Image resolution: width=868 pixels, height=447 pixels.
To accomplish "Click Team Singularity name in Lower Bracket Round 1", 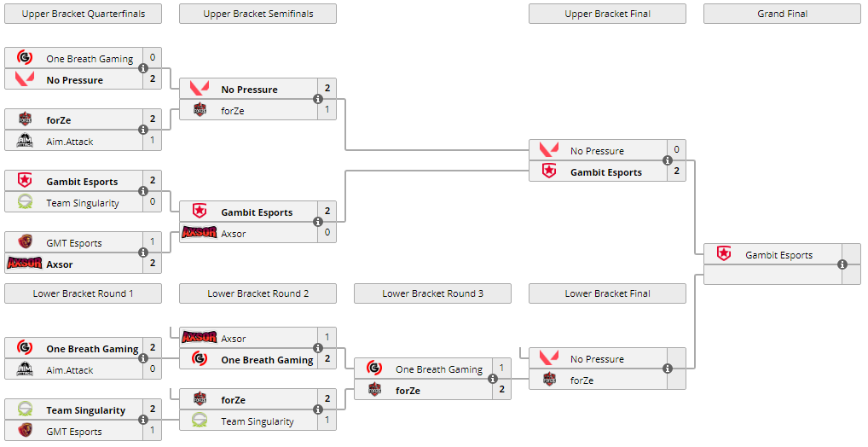I will [85, 410].
